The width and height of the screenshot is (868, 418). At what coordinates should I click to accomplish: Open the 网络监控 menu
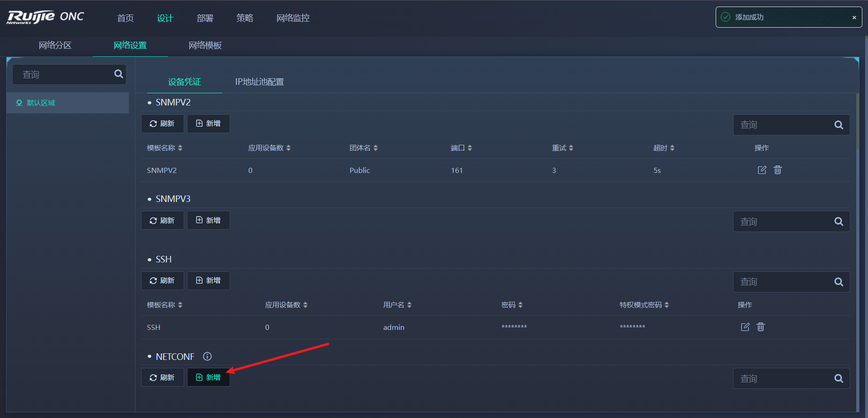293,18
